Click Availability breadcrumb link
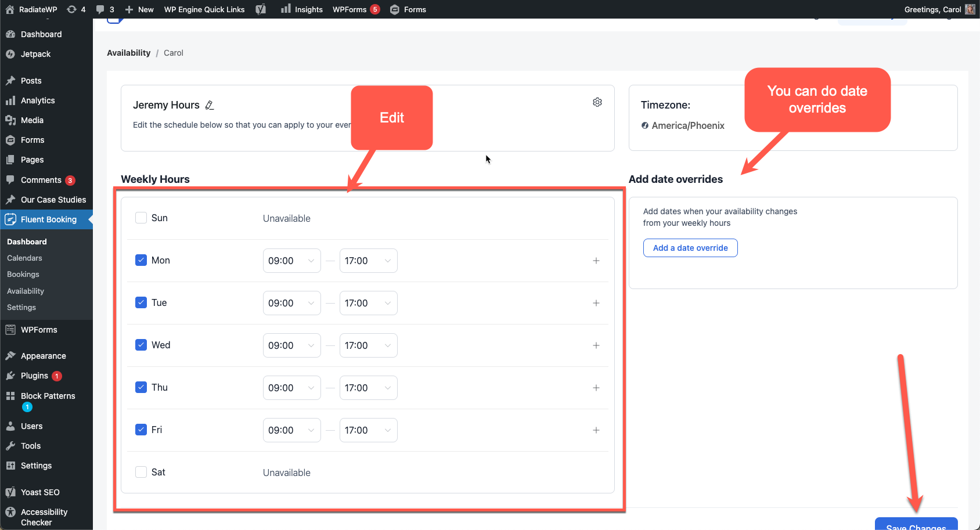This screenshot has width=980, height=530. click(x=129, y=53)
